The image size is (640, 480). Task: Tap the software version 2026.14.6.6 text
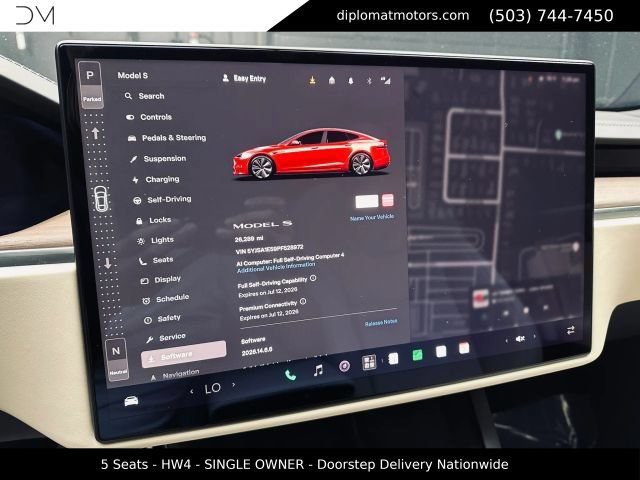click(x=257, y=351)
